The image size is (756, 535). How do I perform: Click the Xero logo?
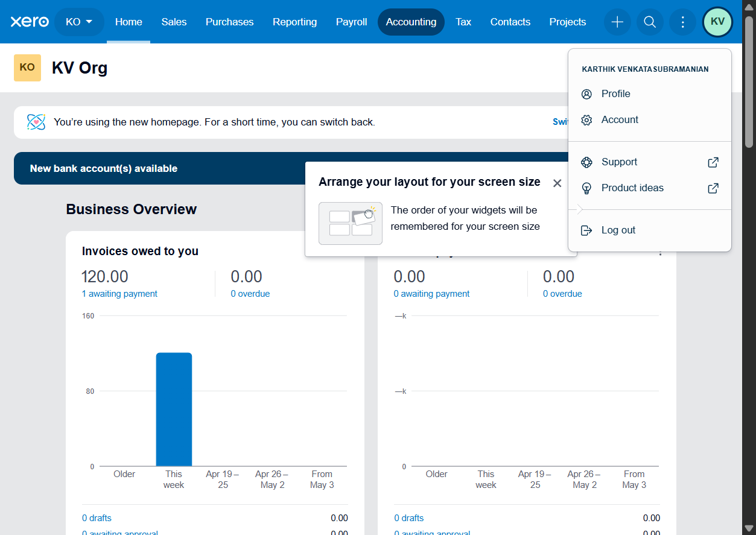pyautogui.click(x=30, y=22)
